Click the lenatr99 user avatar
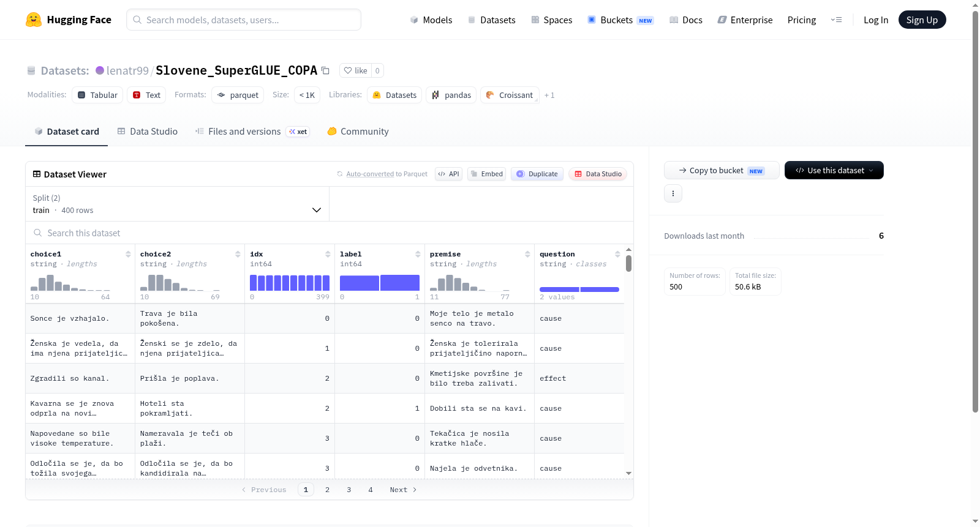This screenshot has width=980, height=527. (x=100, y=70)
